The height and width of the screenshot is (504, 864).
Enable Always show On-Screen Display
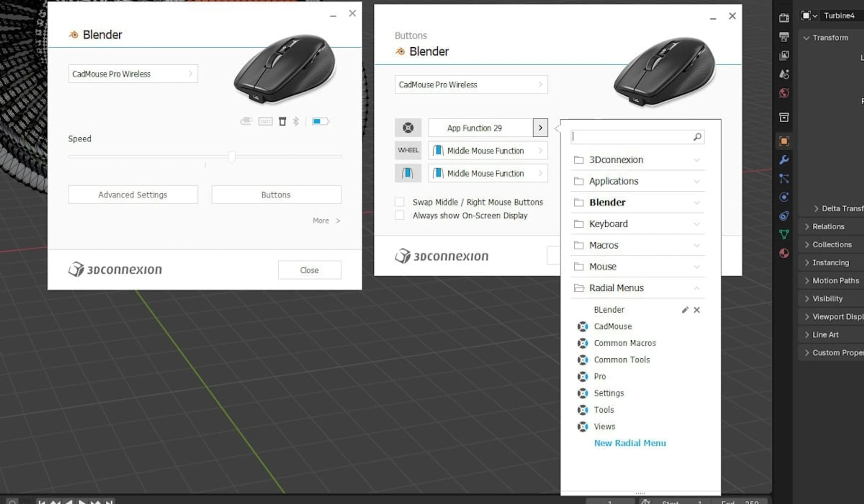point(400,216)
